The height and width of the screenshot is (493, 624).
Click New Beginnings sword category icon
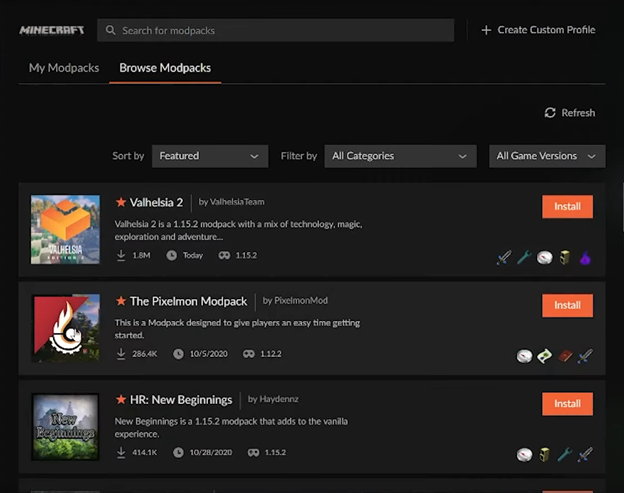(x=585, y=454)
